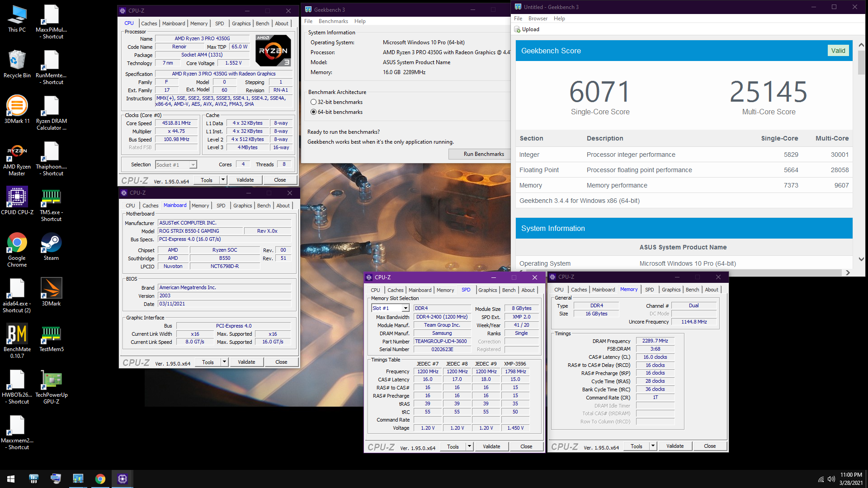Click the taskbar clock showing 11:00 PM
Screen dimensions: 868x488
point(851,479)
